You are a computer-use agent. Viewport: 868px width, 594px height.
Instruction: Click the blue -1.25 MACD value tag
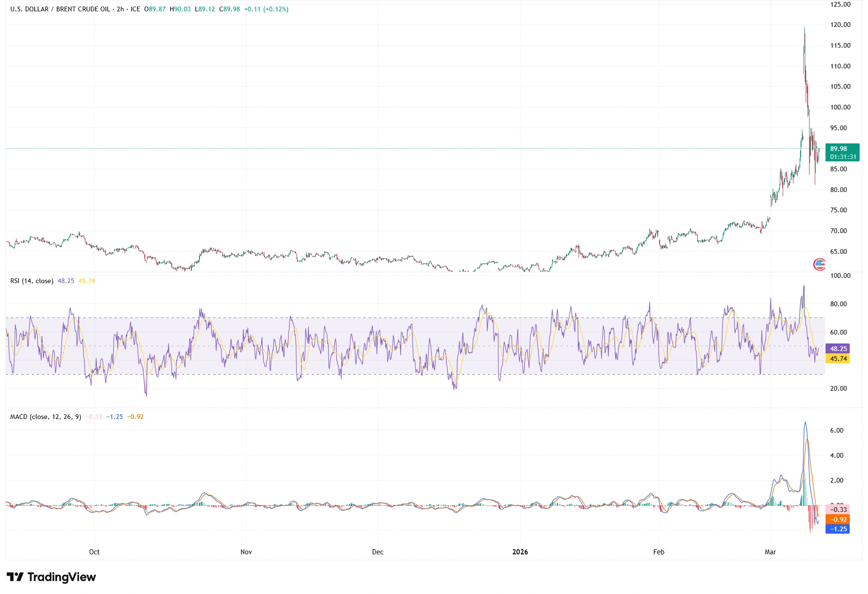838,529
